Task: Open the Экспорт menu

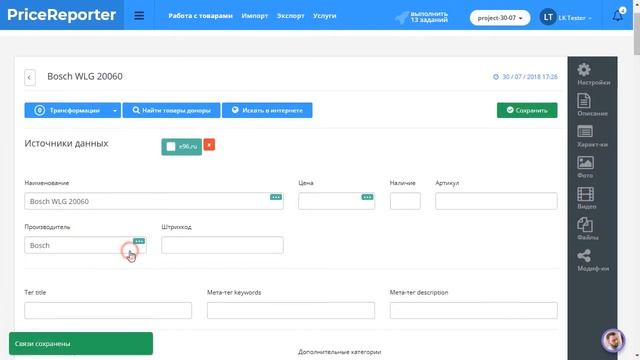Action: click(x=291, y=16)
